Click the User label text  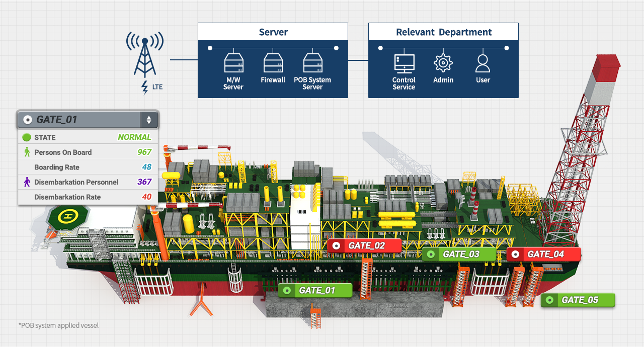tap(483, 80)
